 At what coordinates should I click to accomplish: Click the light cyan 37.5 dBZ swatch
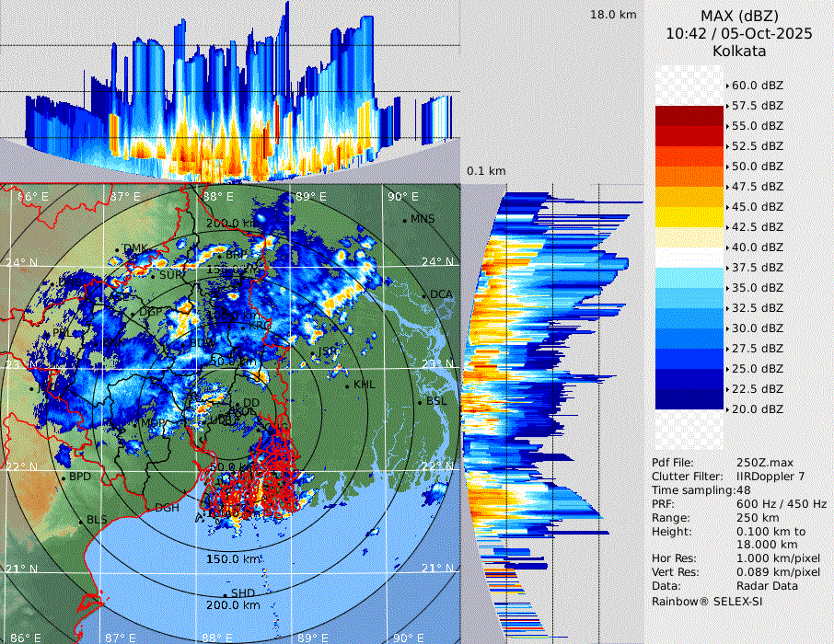pyautogui.click(x=689, y=278)
